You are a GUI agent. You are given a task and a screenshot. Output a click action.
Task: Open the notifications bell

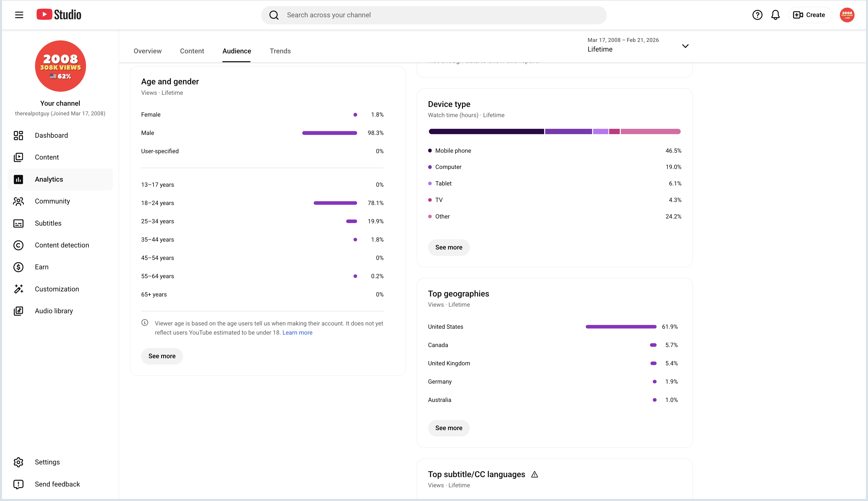[x=776, y=15]
